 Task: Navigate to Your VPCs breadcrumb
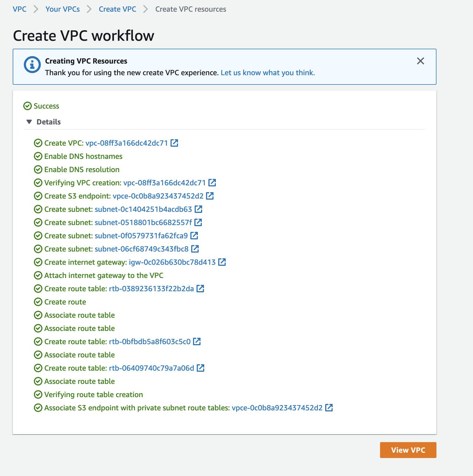click(62, 9)
